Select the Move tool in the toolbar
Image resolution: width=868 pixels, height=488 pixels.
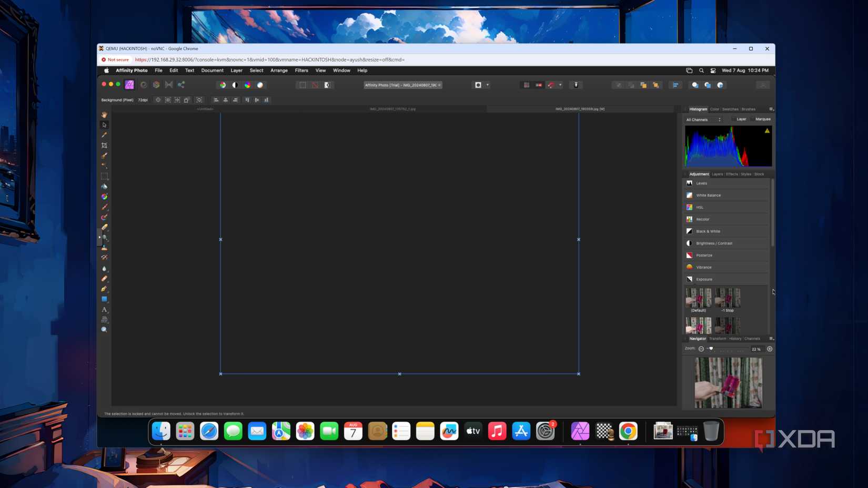click(x=105, y=125)
